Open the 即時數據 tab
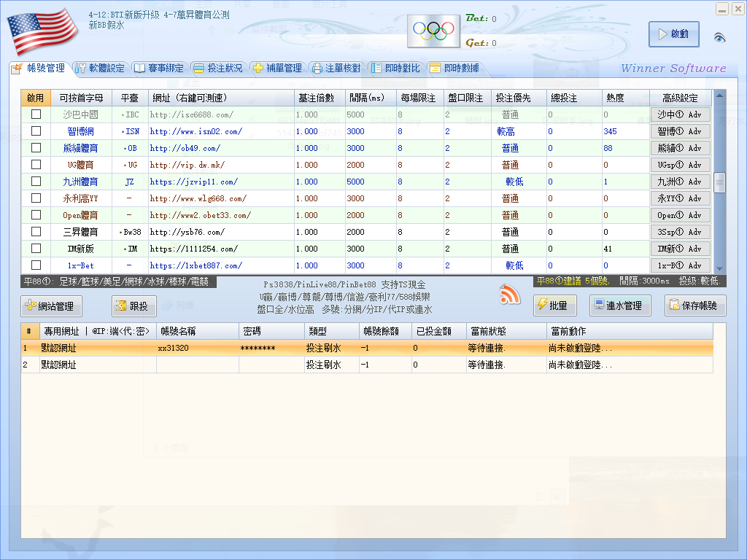The width and height of the screenshot is (747, 560). (x=454, y=68)
